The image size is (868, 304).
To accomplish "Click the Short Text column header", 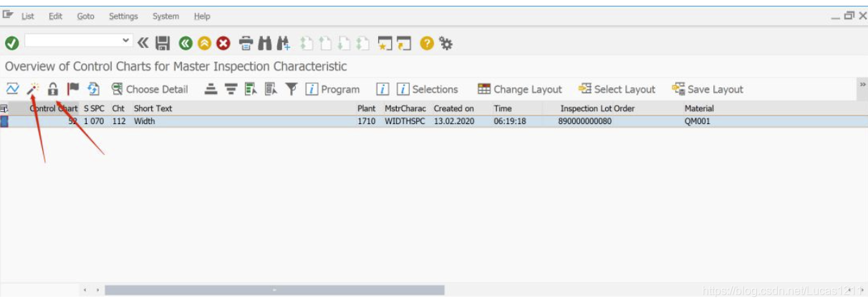I will pyautogui.click(x=153, y=108).
